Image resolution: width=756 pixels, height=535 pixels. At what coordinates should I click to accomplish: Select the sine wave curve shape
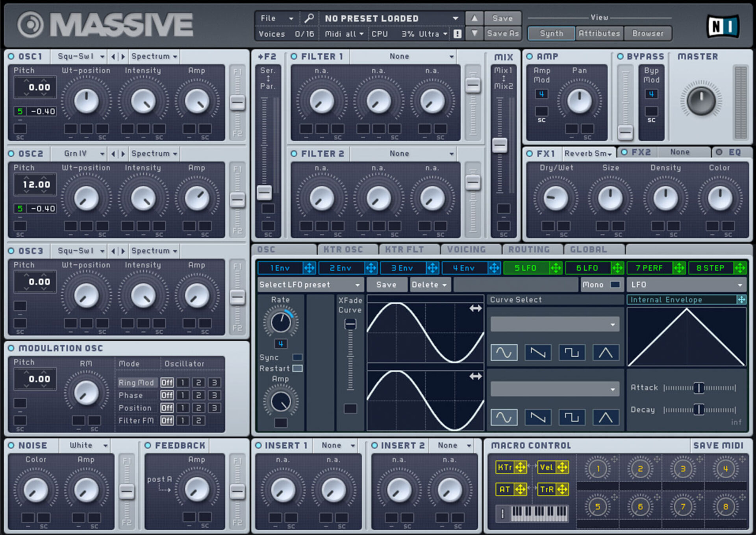click(x=504, y=352)
